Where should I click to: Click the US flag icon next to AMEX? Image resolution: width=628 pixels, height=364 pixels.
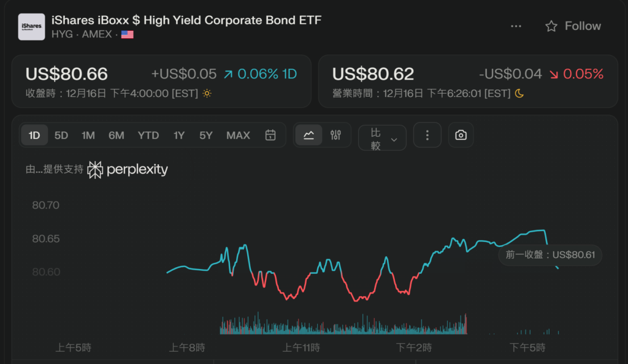[x=127, y=35]
